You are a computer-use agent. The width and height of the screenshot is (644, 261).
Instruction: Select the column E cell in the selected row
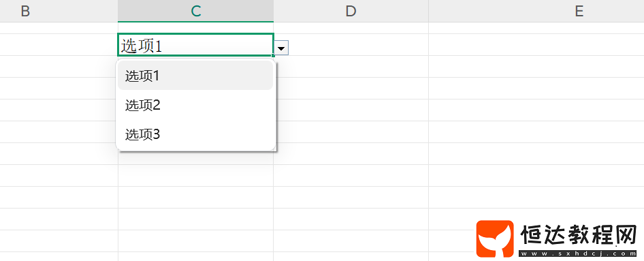536,45
